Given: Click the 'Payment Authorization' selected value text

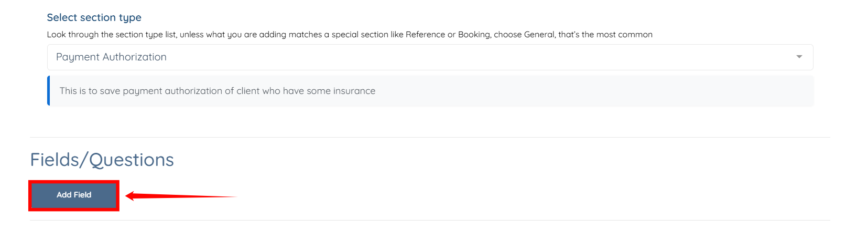Looking at the screenshot, I should click(x=111, y=57).
